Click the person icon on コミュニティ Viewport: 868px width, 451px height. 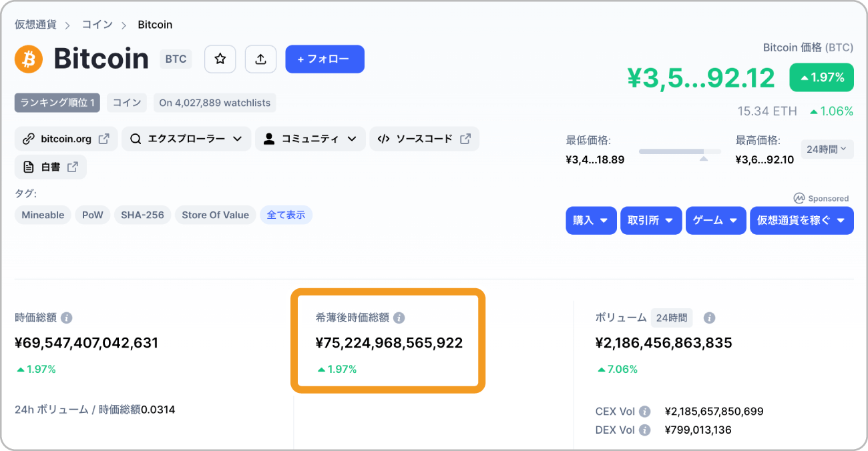coord(269,139)
